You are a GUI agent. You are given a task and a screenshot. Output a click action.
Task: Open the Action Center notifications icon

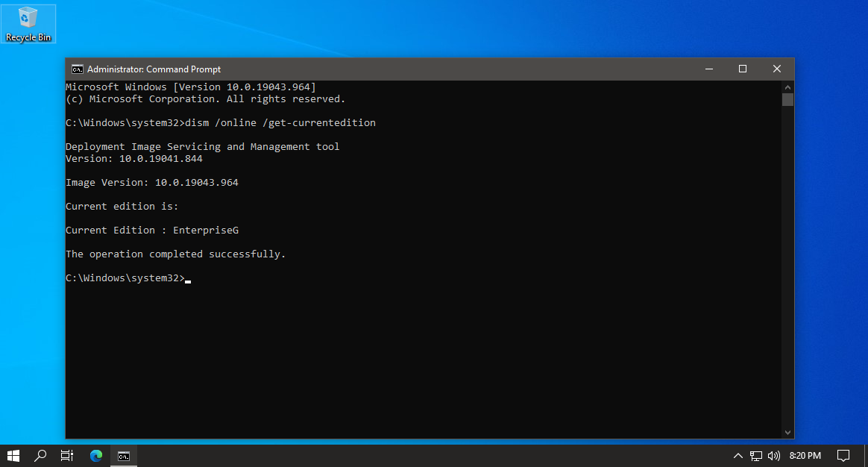click(x=843, y=455)
